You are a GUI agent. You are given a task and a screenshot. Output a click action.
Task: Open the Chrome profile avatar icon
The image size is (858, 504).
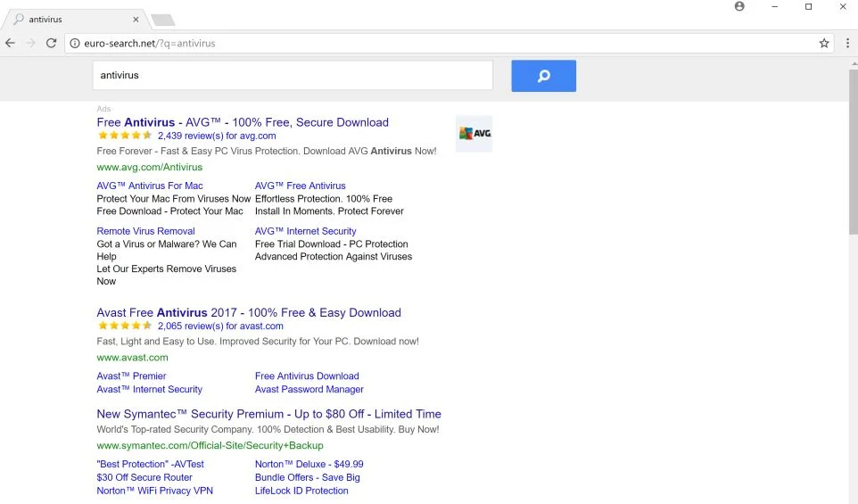pyautogui.click(x=739, y=6)
